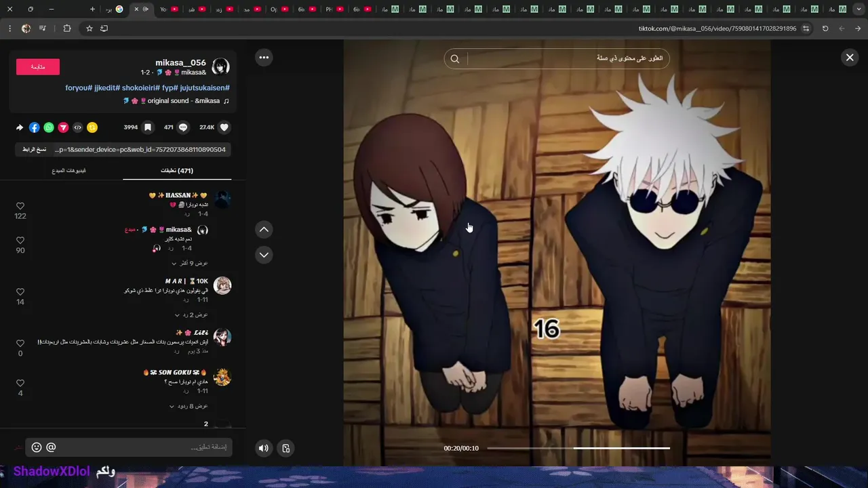This screenshot has height=488, width=868.
Task: Open the #fyp hashtag link
Action: pos(170,88)
